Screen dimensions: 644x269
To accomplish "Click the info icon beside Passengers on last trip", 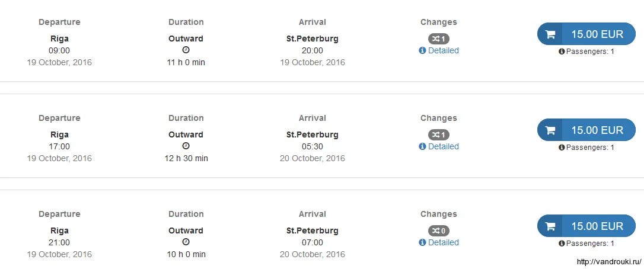I will point(562,244).
